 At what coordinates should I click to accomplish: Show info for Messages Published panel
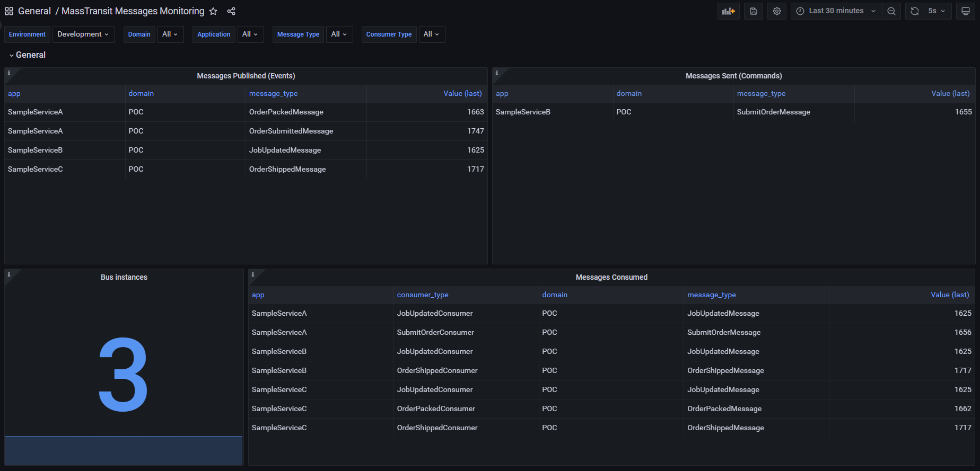[9, 73]
